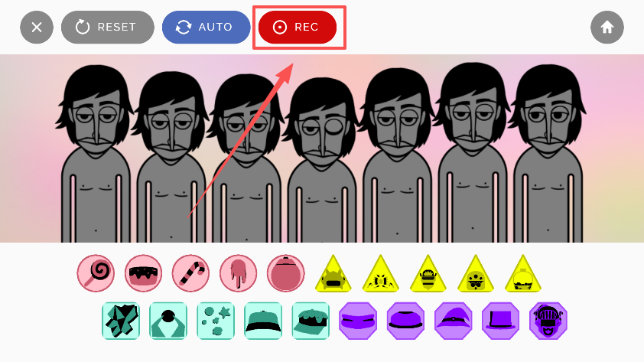Select the teal crumpled shape icon
Viewport: 644px width, 362px height.
click(121, 321)
